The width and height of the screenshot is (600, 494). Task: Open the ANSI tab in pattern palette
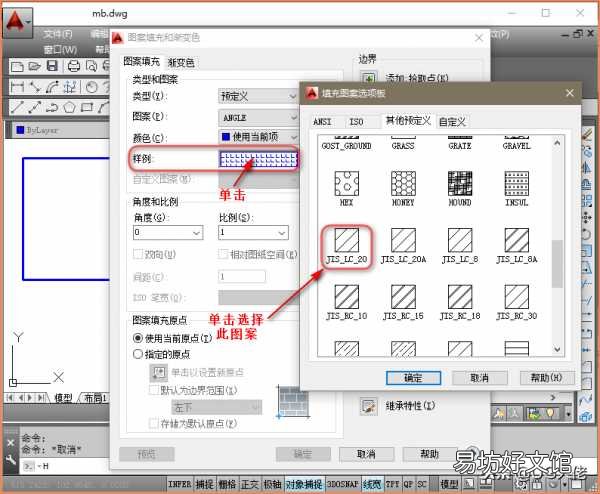322,122
